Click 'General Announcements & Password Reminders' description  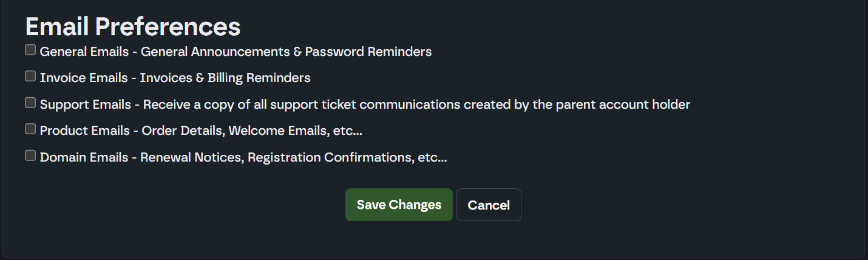pyautogui.click(x=286, y=52)
